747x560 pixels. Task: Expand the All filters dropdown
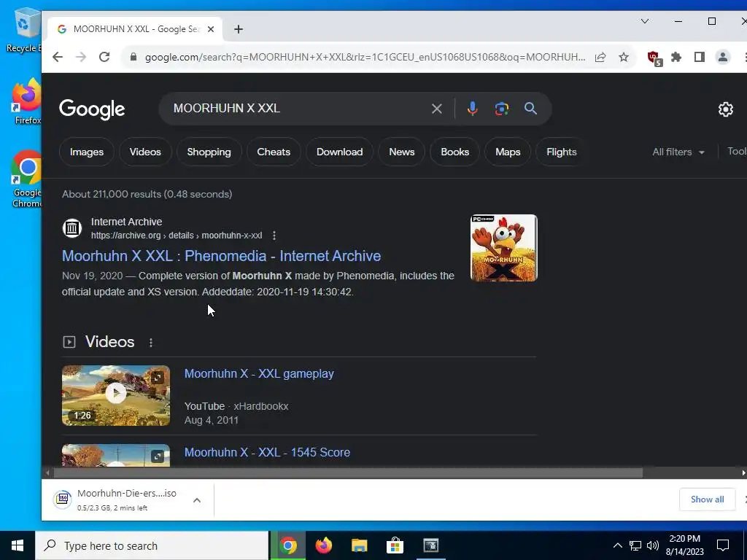point(678,152)
